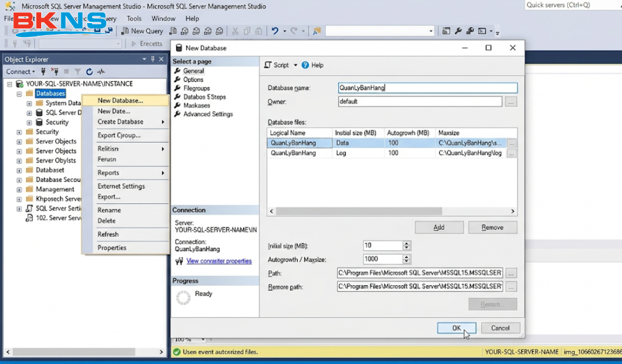Select the Options page in New Database dialog
The width and height of the screenshot is (622, 364).
click(193, 79)
